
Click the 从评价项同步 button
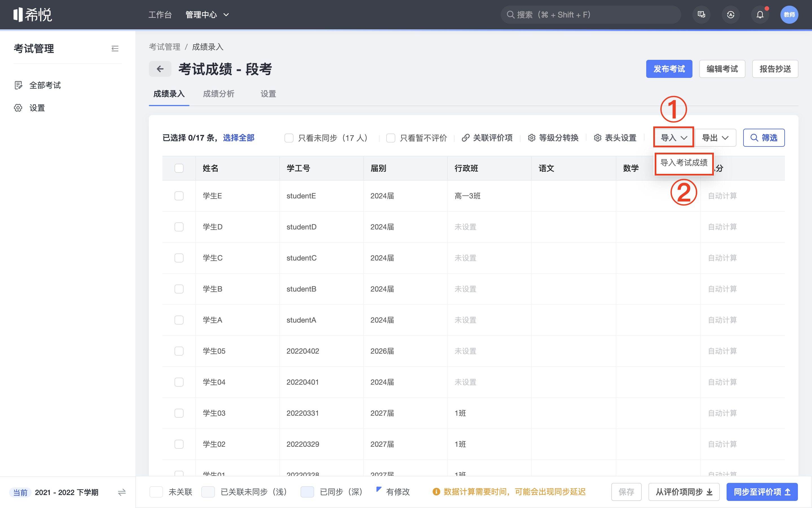(x=684, y=492)
